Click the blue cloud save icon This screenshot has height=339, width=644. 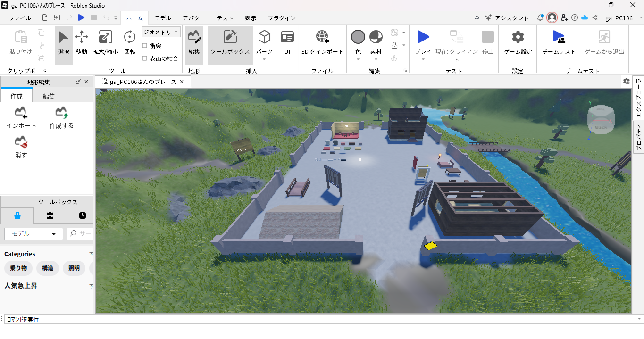[585, 17]
